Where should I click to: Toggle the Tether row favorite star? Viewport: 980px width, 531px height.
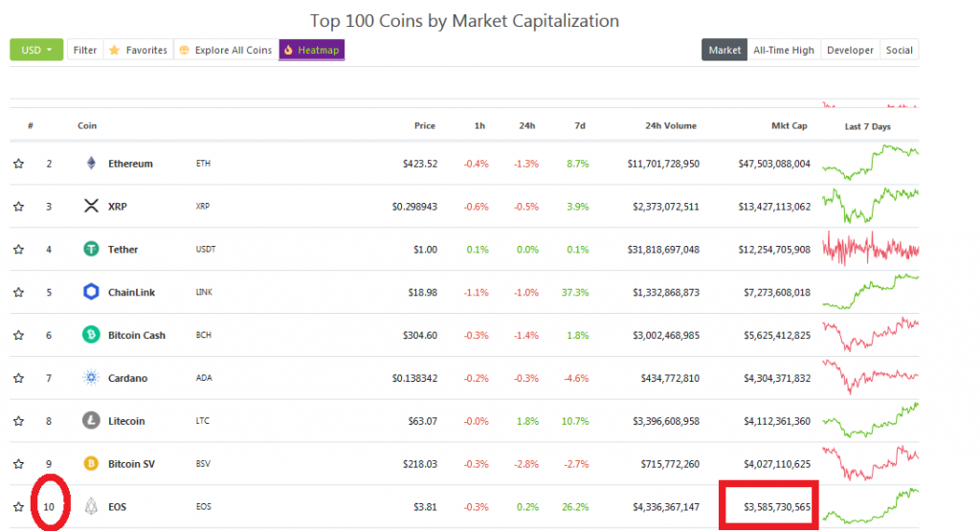coord(19,250)
